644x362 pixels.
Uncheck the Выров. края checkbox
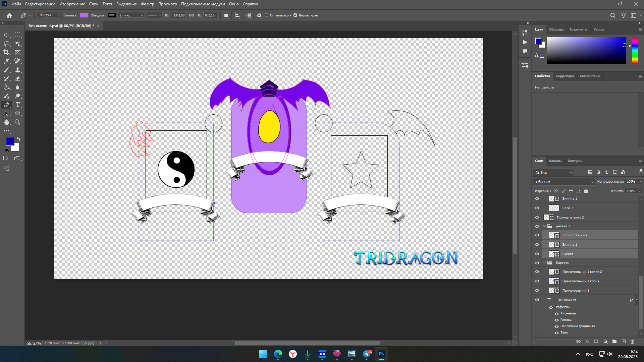coord(295,15)
